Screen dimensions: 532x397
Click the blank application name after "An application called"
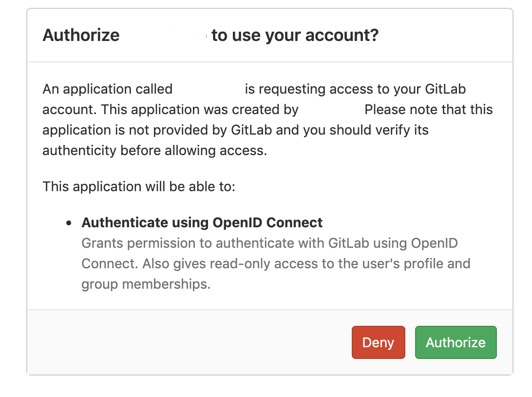click(209, 89)
